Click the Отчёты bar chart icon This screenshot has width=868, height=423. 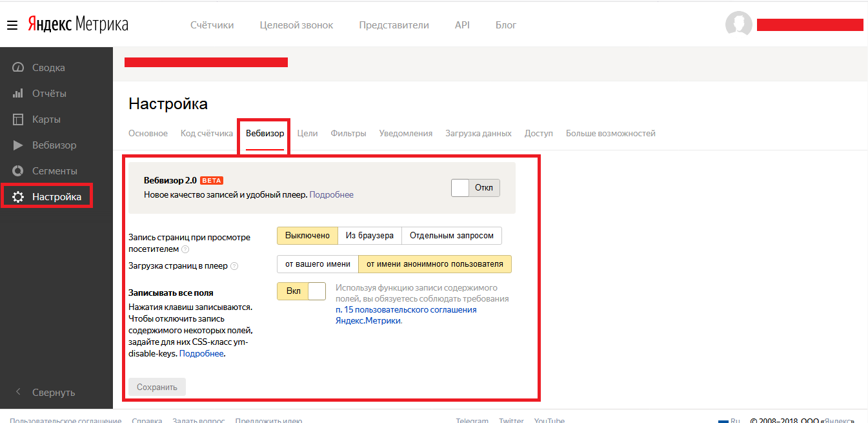tap(18, 94)
